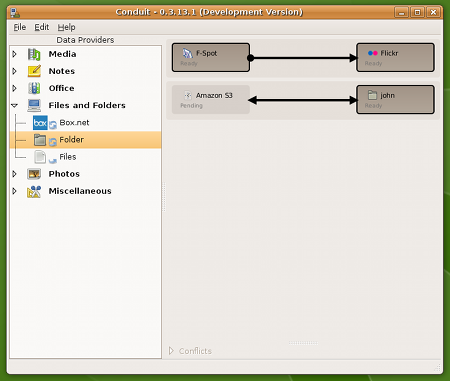Click the Box.net logo icon
Image resolution: width=450 pixels, height=381 pixels.
[40, 123]
